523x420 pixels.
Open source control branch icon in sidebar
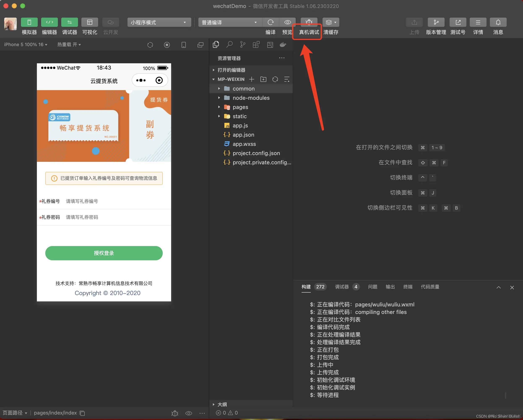tap(243, 45)
